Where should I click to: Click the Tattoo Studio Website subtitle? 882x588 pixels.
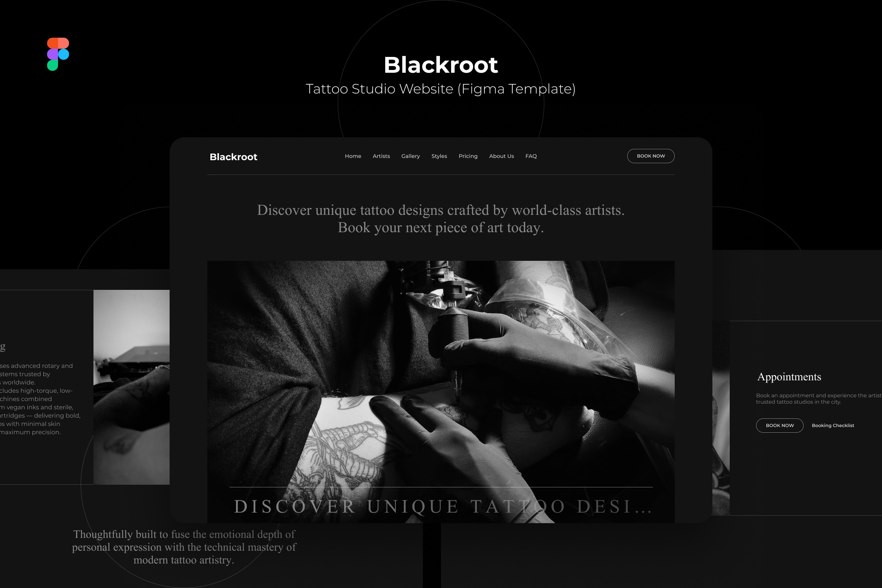tap(441, 89)
